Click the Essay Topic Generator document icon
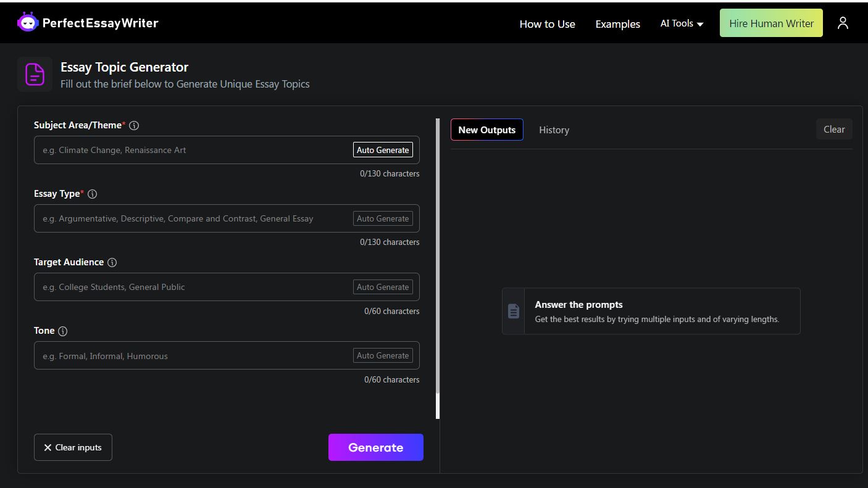This screenshot has width=868, height=488. coord(35,75)
